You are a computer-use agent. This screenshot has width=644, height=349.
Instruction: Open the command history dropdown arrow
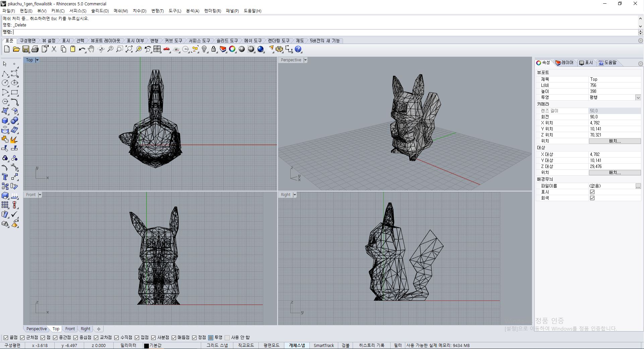click(640, 26)
